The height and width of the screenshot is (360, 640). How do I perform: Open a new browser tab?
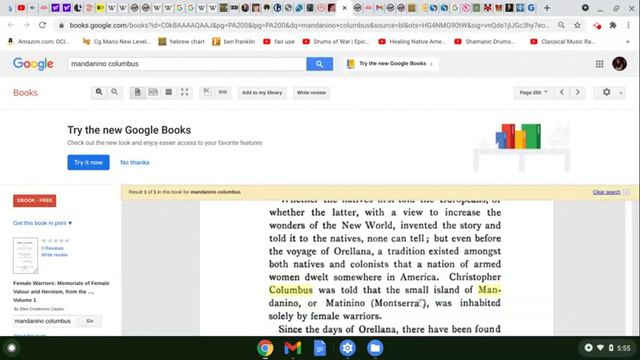(547, 8)
